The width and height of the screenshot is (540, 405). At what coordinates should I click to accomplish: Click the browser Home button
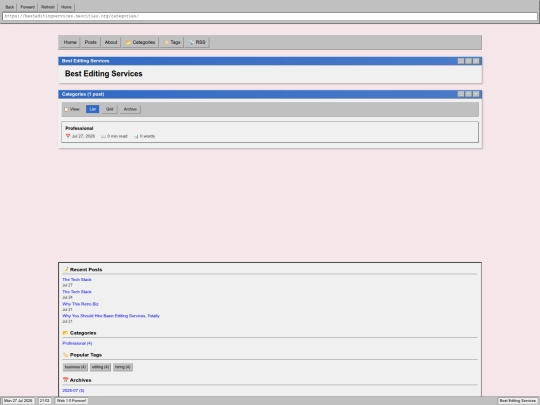pyautogui.click(x=66, y=7)
